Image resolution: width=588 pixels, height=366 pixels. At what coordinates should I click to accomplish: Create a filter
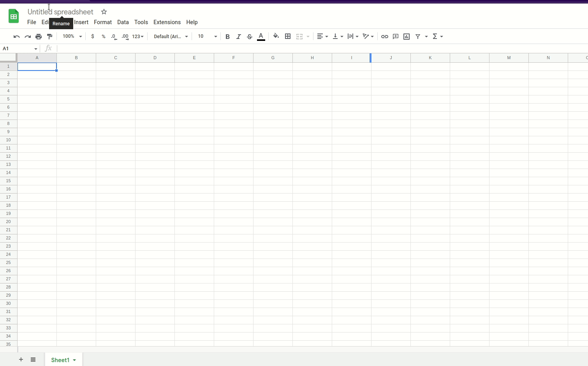coord(417,36)
